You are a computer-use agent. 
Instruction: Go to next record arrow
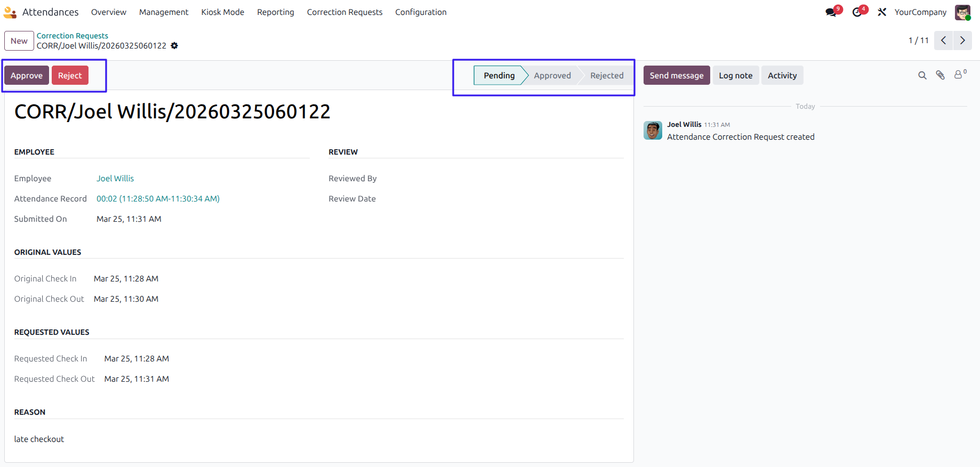(x=962, y=41)
